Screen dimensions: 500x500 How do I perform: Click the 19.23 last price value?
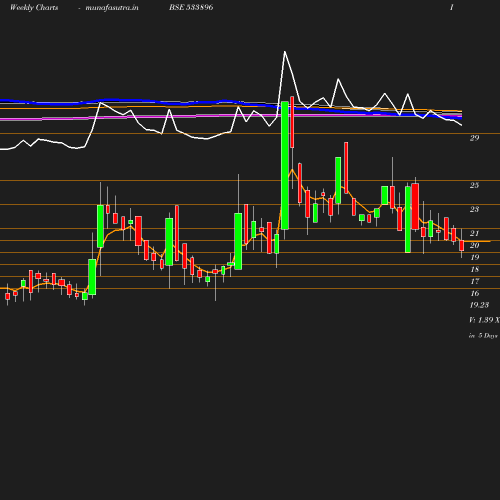(479, 305)
